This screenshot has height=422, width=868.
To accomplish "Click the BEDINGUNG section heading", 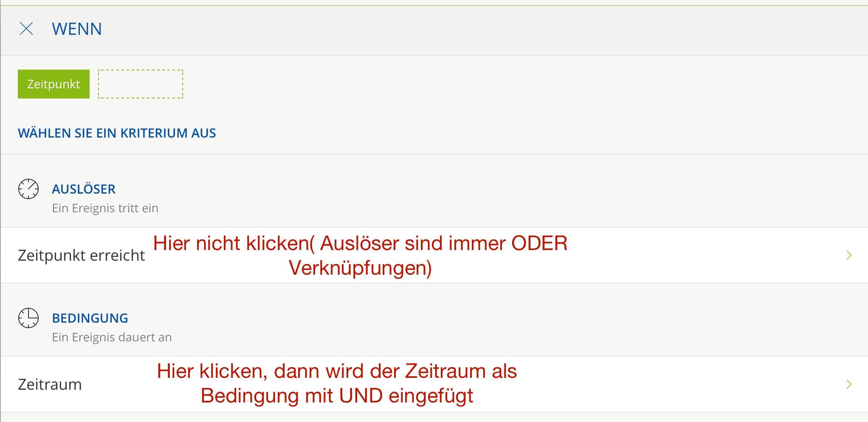I will coord(90,318).
